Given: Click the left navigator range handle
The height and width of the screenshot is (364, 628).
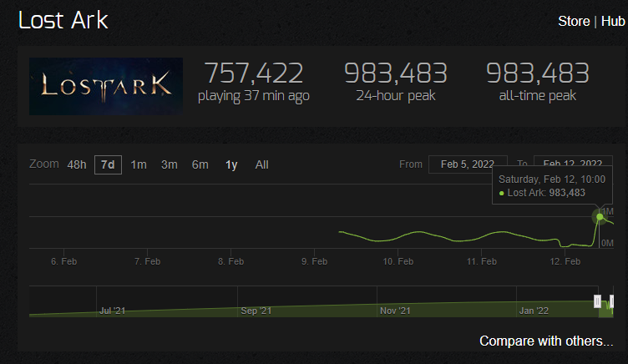Looking at the screenshot, I should (597, 301).
